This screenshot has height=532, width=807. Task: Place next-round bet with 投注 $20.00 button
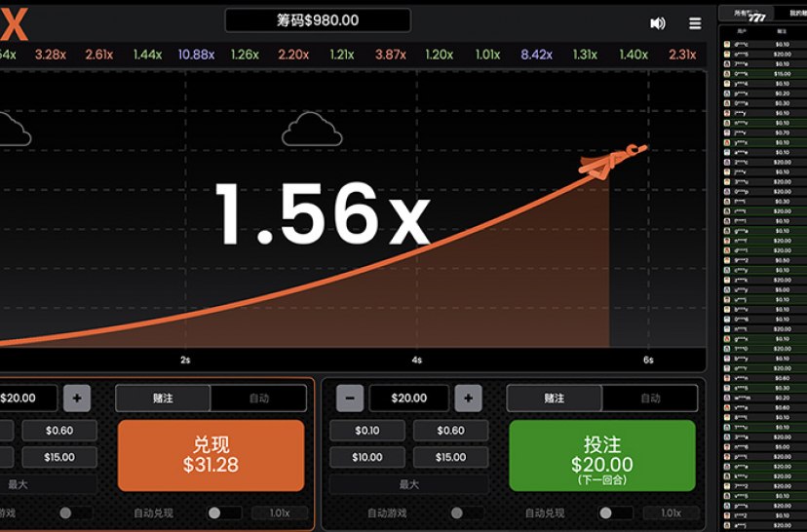602,455
